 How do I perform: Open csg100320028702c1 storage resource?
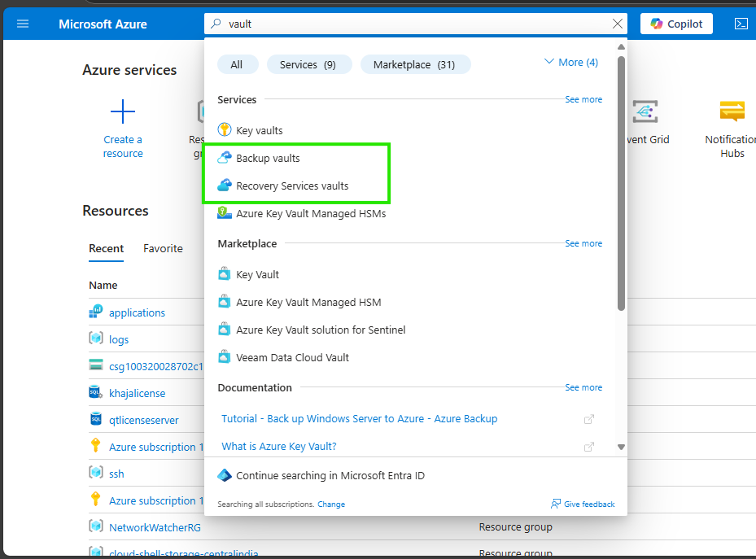click(x=155, y=366)
